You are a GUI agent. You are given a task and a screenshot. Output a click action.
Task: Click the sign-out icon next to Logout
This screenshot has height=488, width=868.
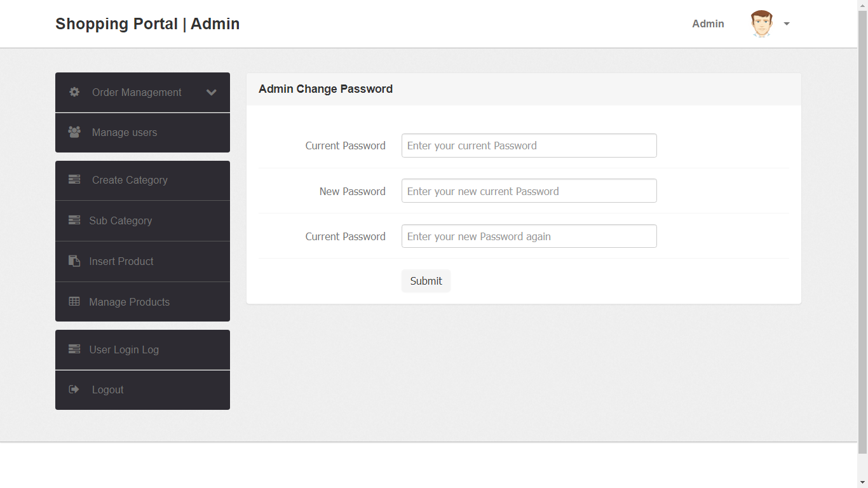pyautogui.click(x=74, y=390)
